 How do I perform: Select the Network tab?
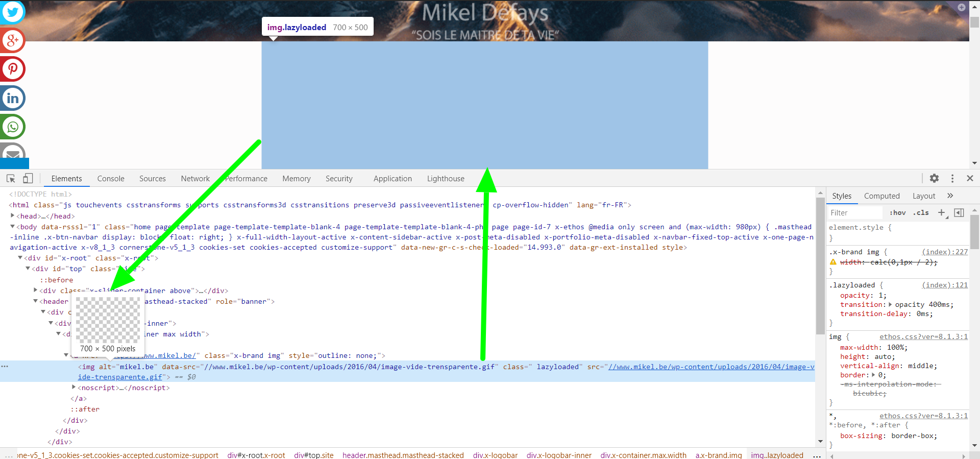click(x=195, y=179)
